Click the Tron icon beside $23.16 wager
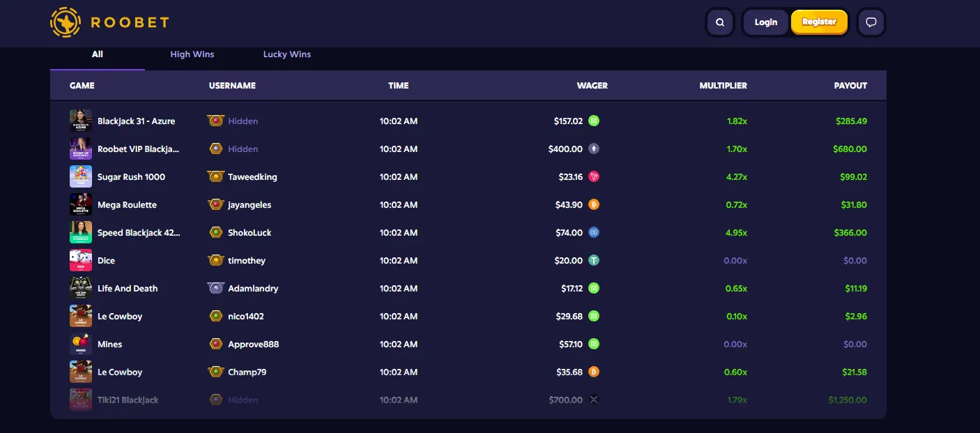 pos(594,177)
